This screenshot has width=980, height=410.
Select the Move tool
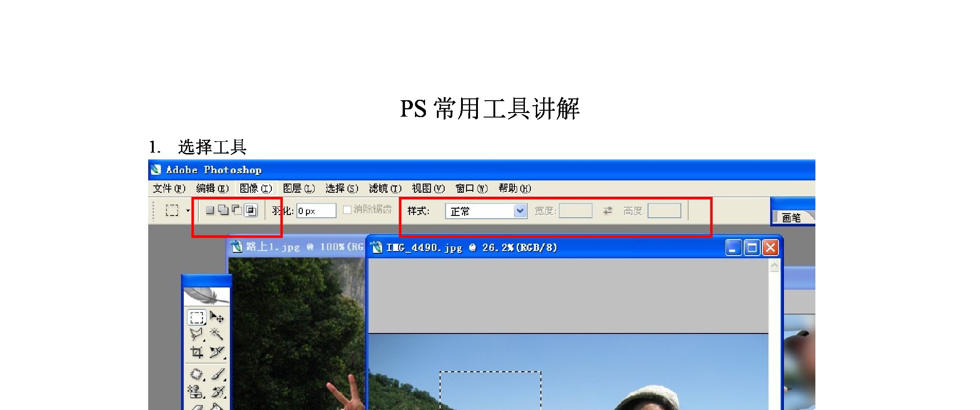pos(217,317)
